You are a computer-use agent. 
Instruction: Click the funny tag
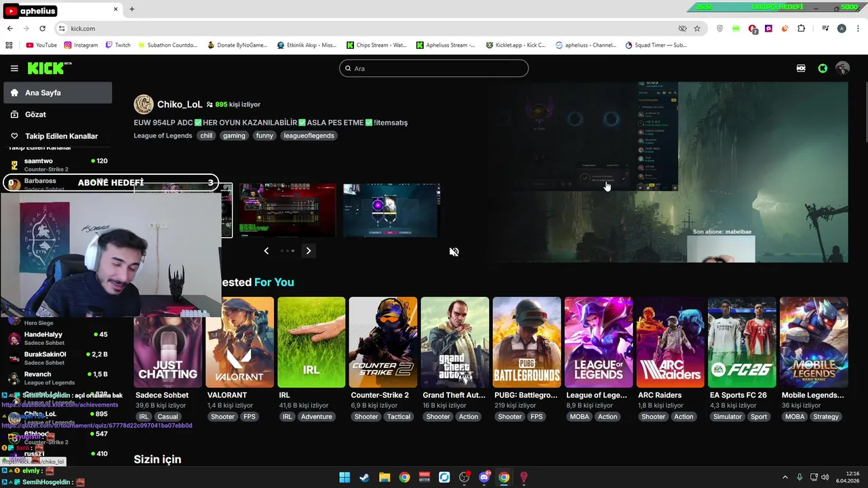(264, 136)
